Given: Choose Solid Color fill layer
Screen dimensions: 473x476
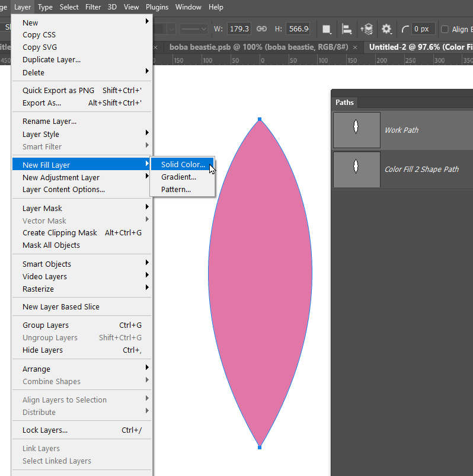Looking at the screenshot, I should pos(183,164).
